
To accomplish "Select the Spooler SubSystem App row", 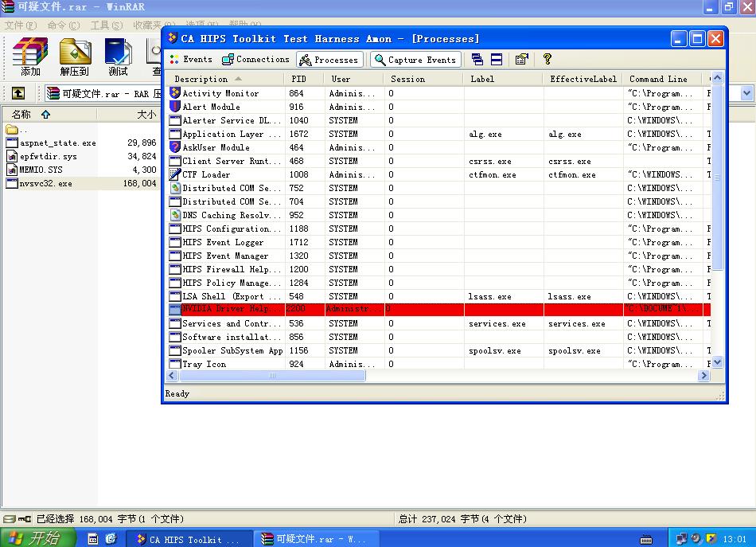I will pos(439,350).
